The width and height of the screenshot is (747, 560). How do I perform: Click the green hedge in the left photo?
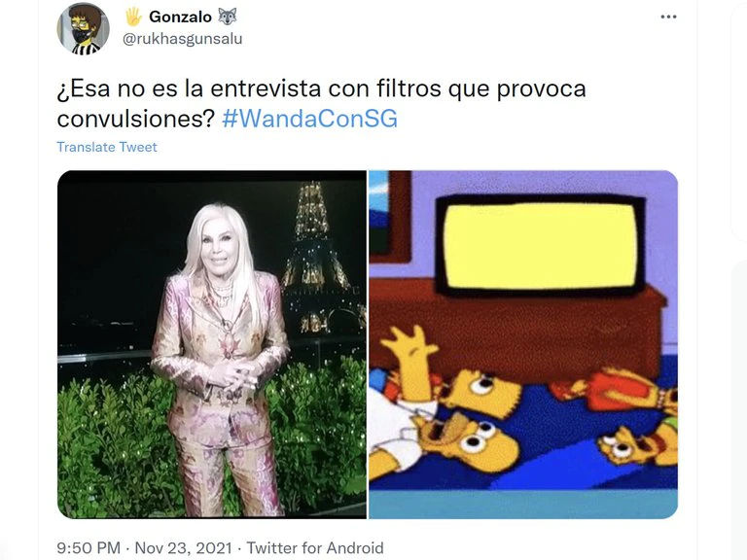point(107,440)
